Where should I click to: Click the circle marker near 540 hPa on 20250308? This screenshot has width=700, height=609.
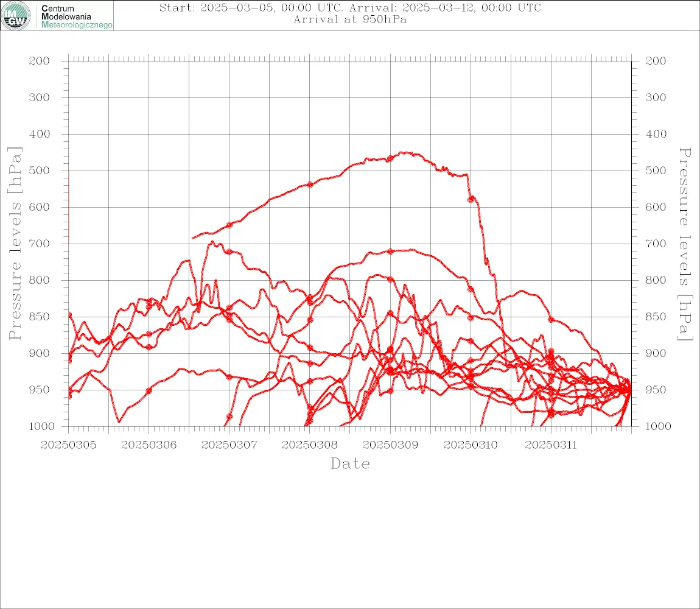point(310,185)
